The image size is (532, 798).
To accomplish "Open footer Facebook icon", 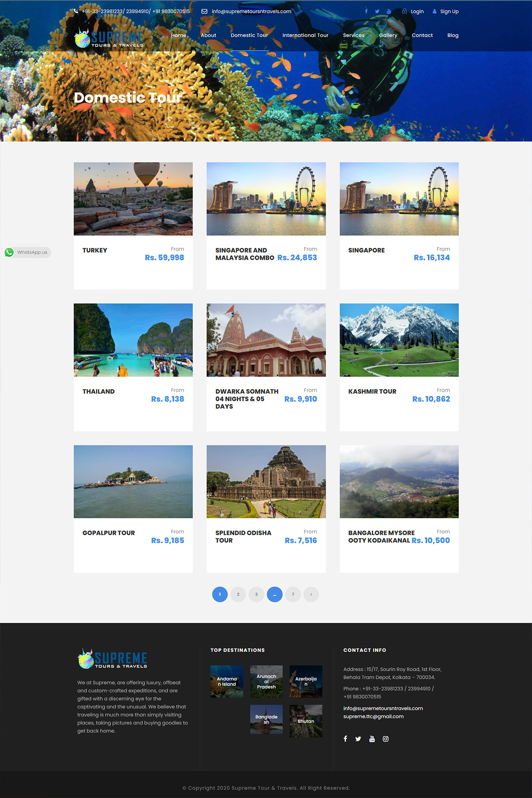I will [345, 739].
